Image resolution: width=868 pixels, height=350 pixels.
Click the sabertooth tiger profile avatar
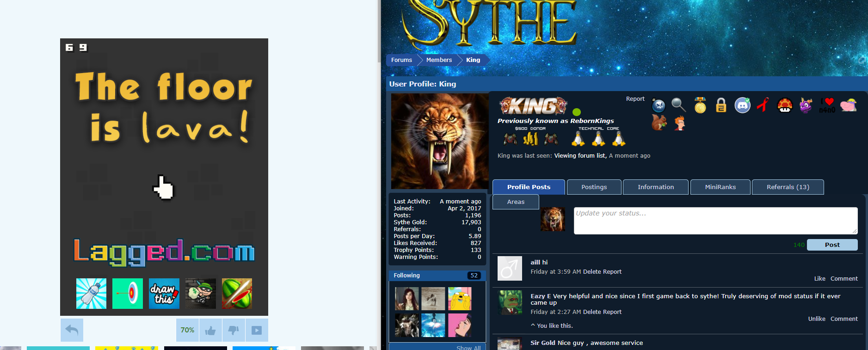click(x=440, y=141)
